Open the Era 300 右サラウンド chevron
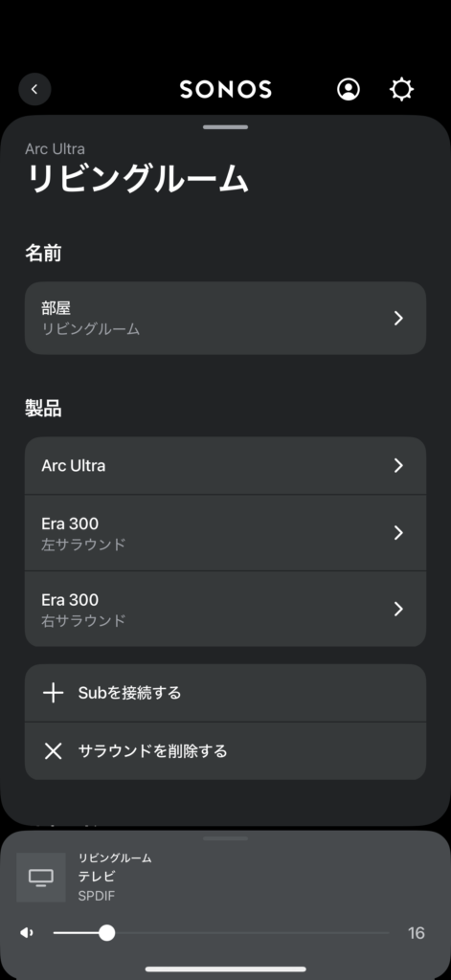The width and height of the screenshot is (451, 980). (x=398, y=609)
